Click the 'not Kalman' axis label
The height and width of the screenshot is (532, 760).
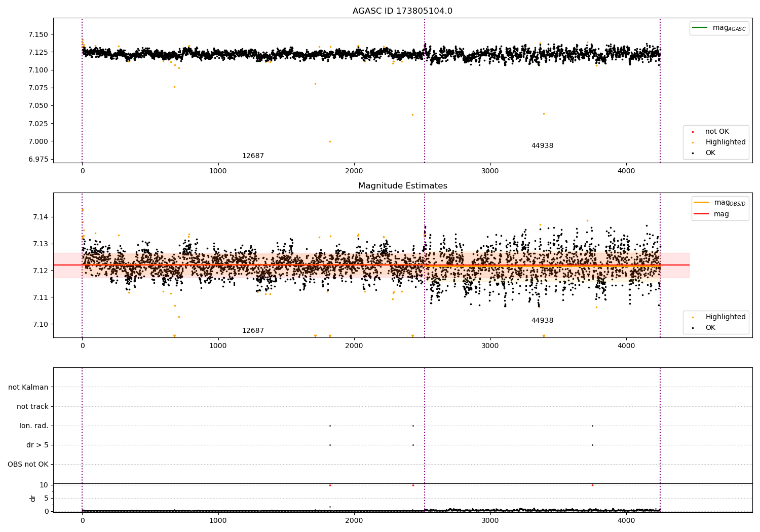28,387
